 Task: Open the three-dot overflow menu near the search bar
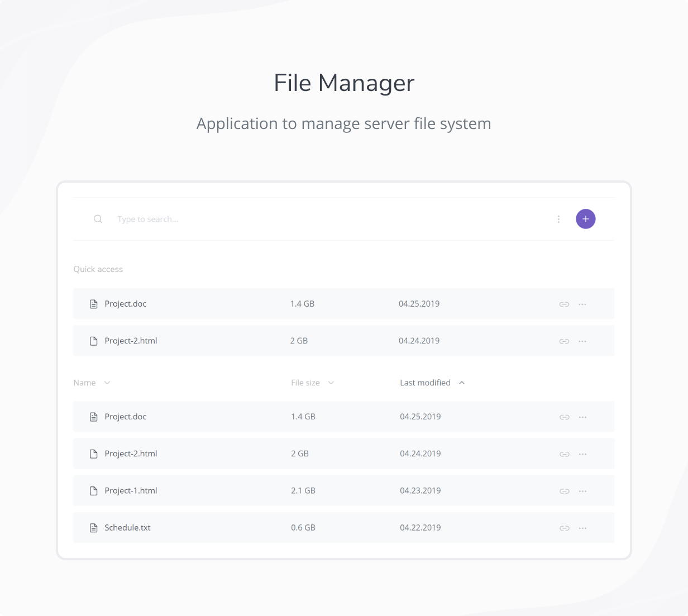coord(558,219)
